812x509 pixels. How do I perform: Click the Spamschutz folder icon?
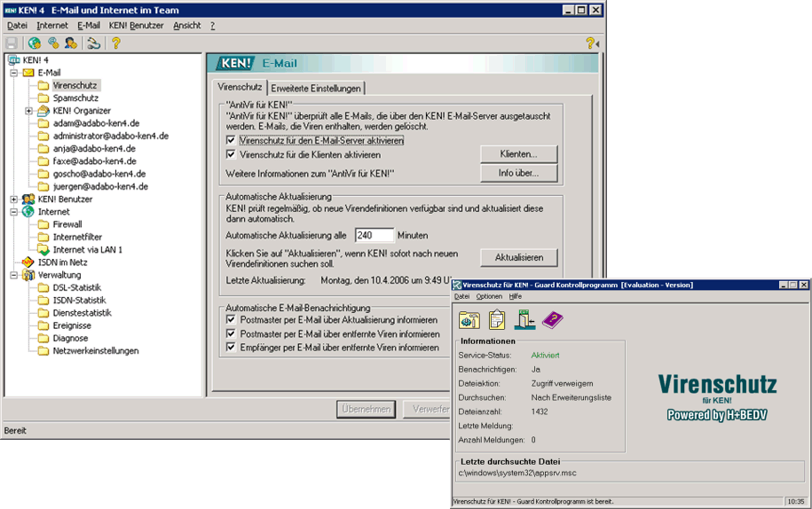point(43,98)
